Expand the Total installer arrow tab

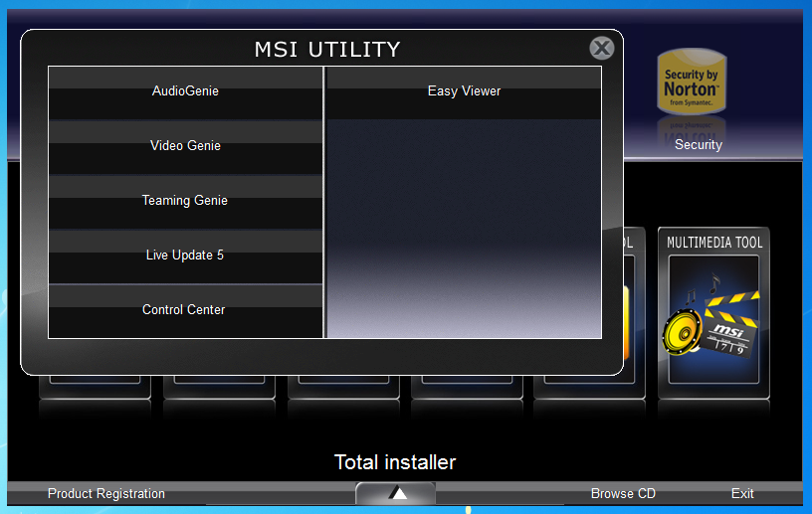pyautogui.click(x=396, y=493)
